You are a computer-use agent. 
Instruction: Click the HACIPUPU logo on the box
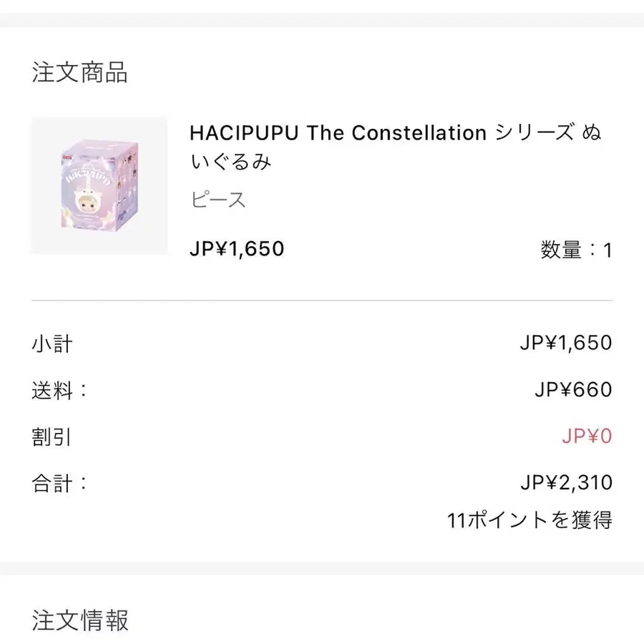pos(87,177)
